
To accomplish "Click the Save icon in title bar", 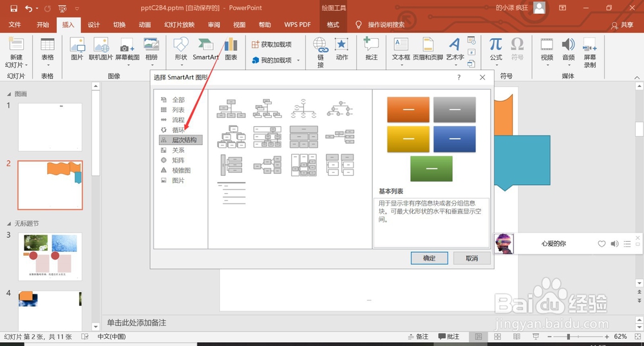I will coord(14,8).
